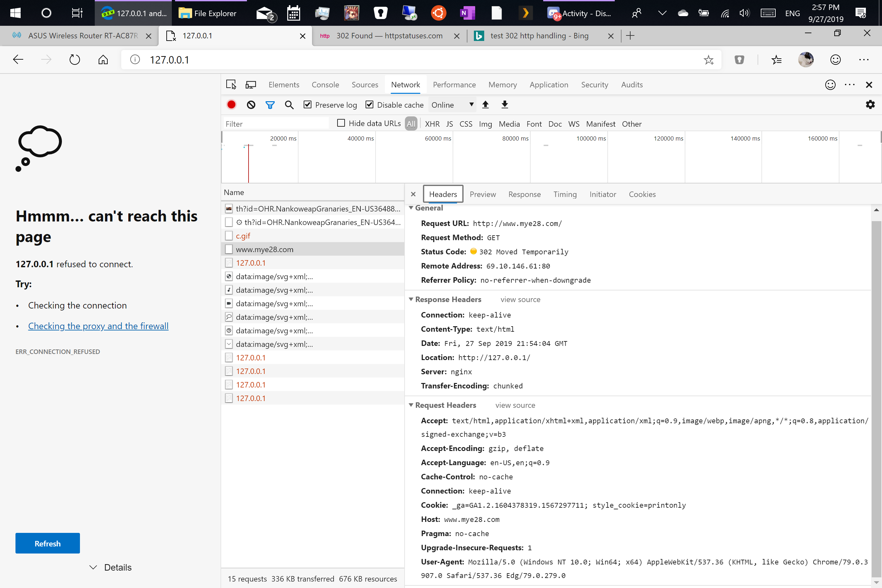The height and width of the screenshot is (588, 882).
Task: Open browser Settings and more menu
Action: coord(864,60)
